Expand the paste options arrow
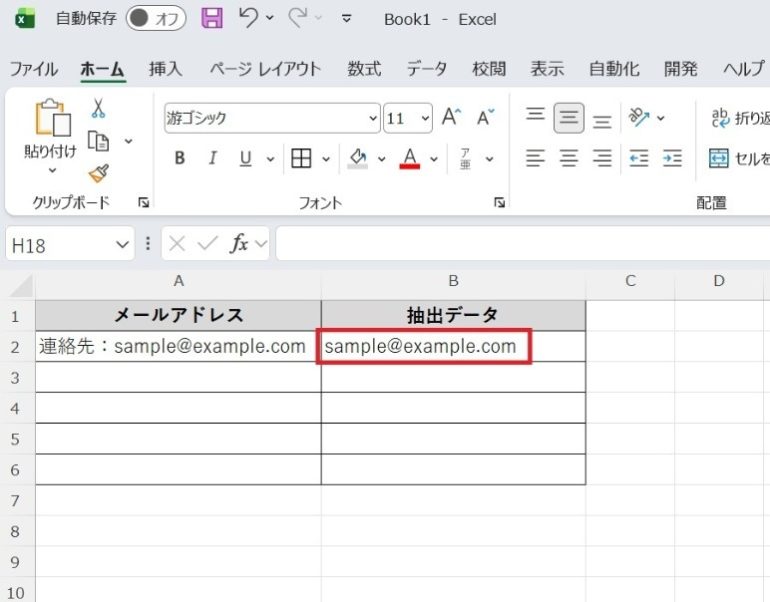 coord(52,170)
